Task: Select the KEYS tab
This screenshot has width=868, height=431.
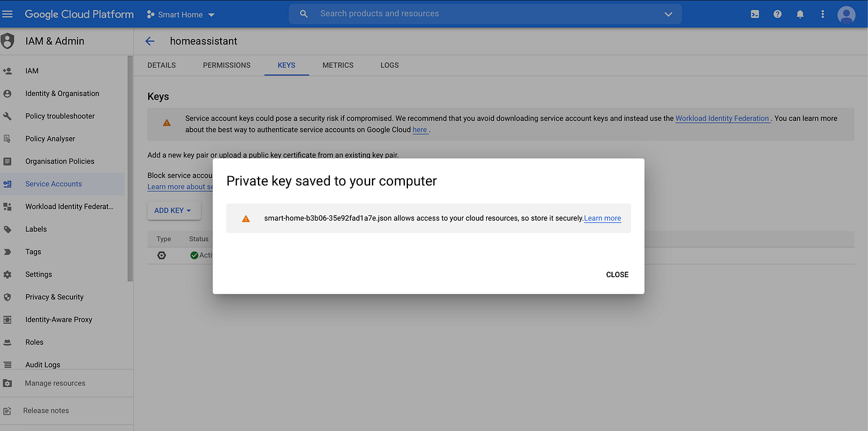Action: click(x=286, y=65)
